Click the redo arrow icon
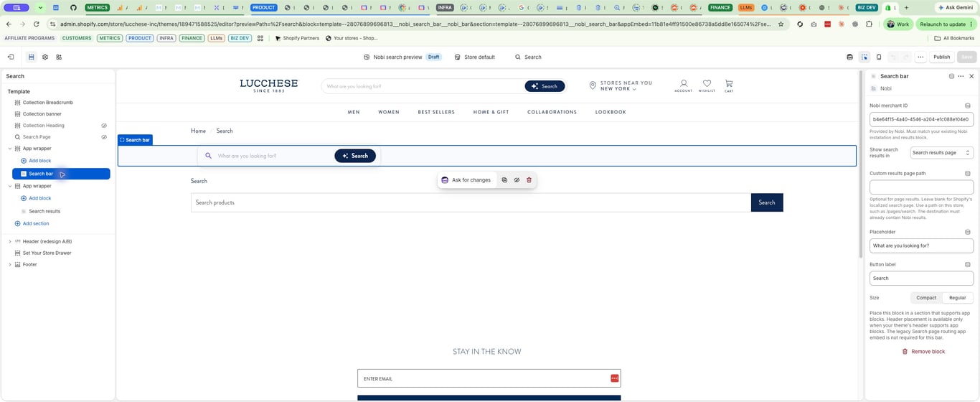 coord(905,57)
